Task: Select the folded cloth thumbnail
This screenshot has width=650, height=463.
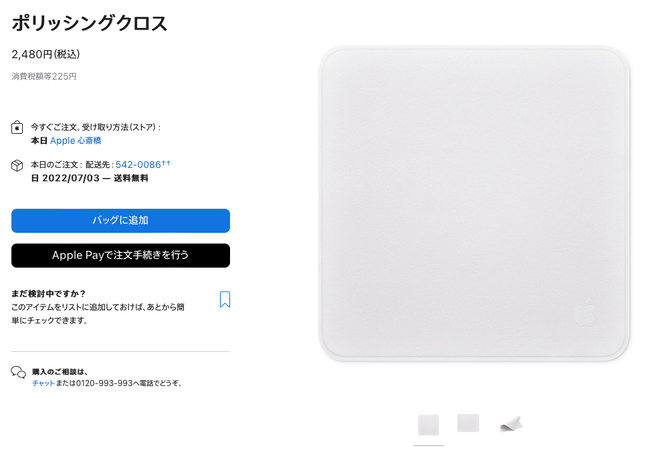Action: tap(512, 424)
